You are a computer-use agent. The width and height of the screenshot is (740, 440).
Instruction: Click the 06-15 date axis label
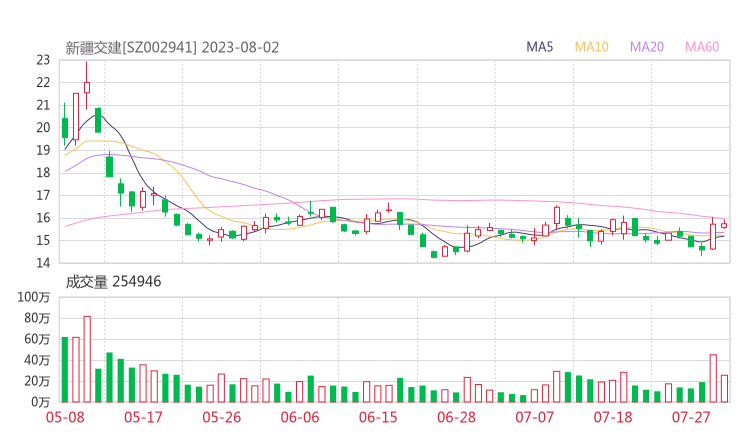(x=378, y=417)
